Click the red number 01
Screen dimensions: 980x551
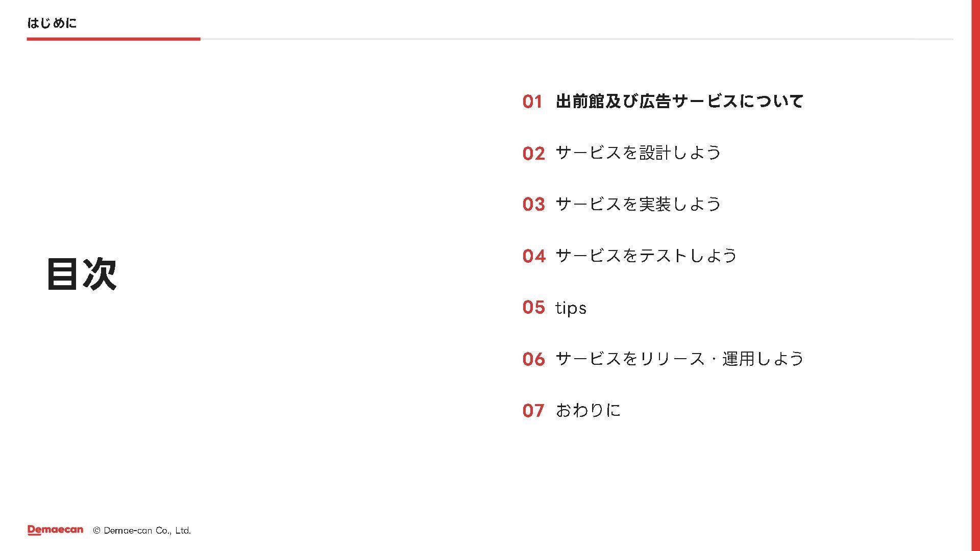[532, 102]
